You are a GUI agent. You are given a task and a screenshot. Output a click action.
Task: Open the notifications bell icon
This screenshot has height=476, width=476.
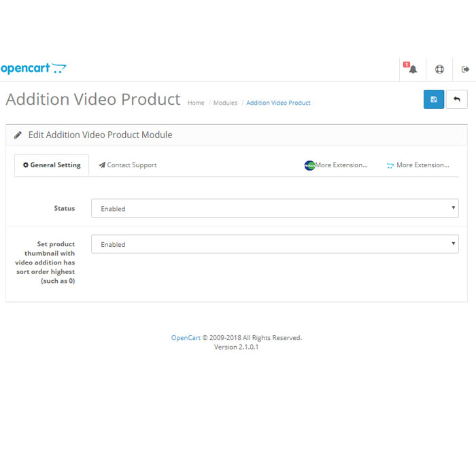pos(412,69)
